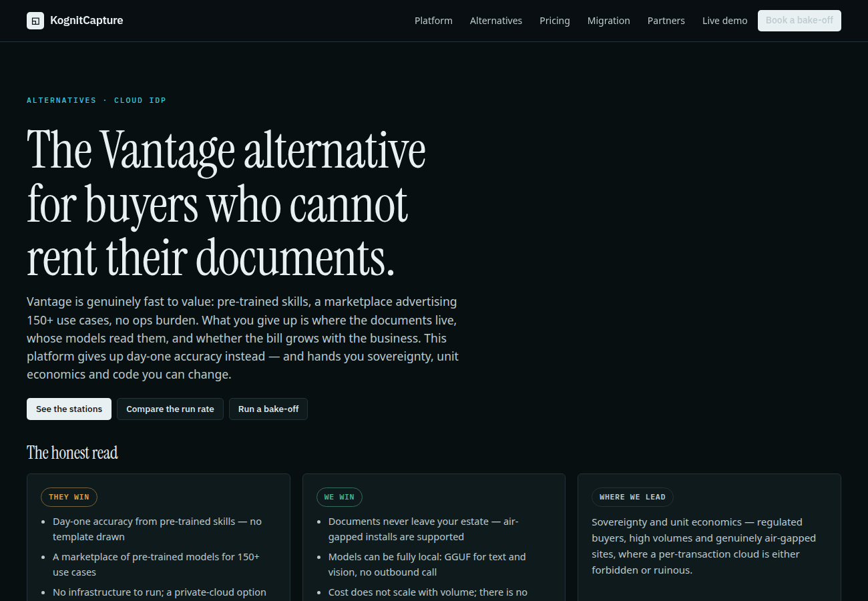Click the Book a bake-off button
This screenshot has width=868, height=601.
click(799, 21)
